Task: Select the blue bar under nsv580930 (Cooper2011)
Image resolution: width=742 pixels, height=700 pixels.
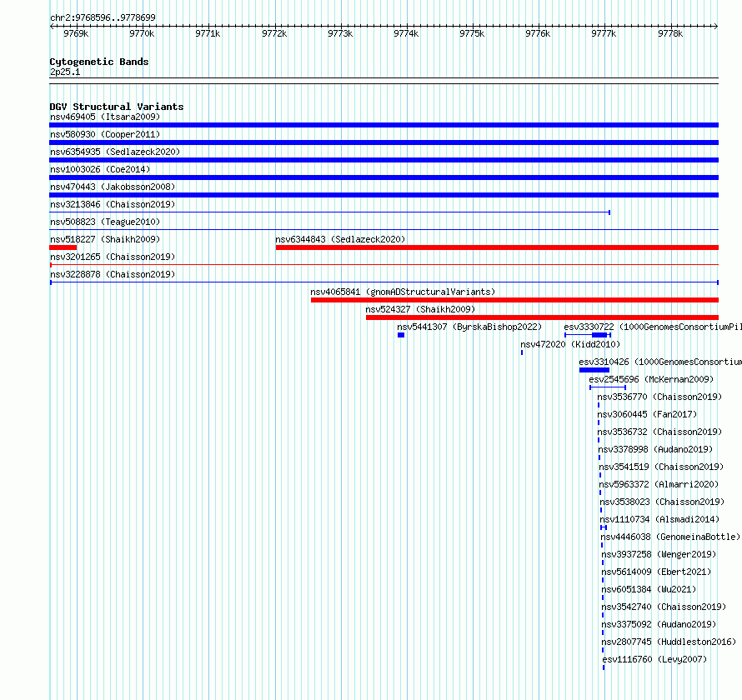Action: (384, 142)
